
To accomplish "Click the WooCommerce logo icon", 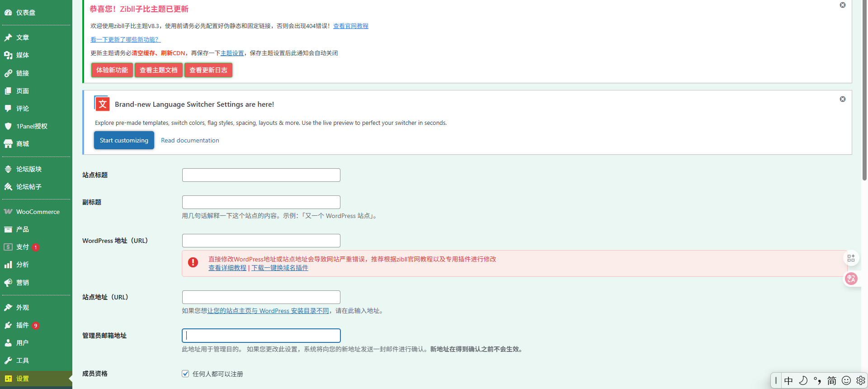I will pyautogui.click(x=8, y=212).
